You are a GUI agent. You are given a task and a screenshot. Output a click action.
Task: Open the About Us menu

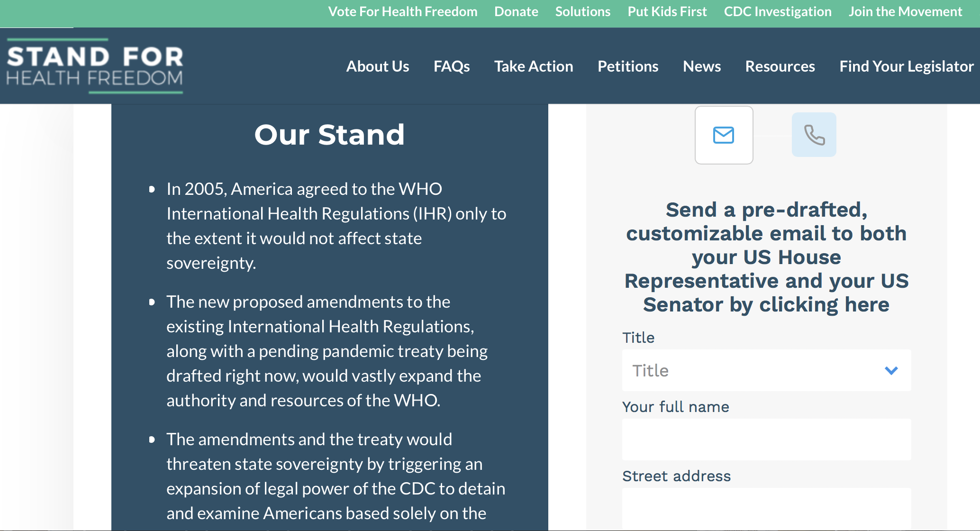(378, 66)
